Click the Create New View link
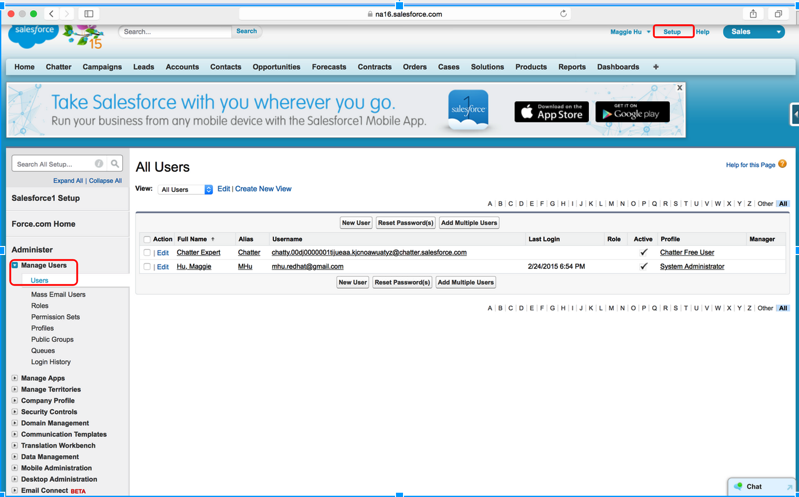 pyautogui.click(x=263, y=189)
